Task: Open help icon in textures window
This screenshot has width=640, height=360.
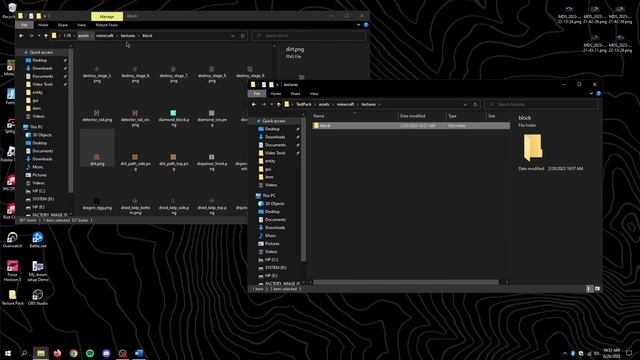Action: pos(598,93)
